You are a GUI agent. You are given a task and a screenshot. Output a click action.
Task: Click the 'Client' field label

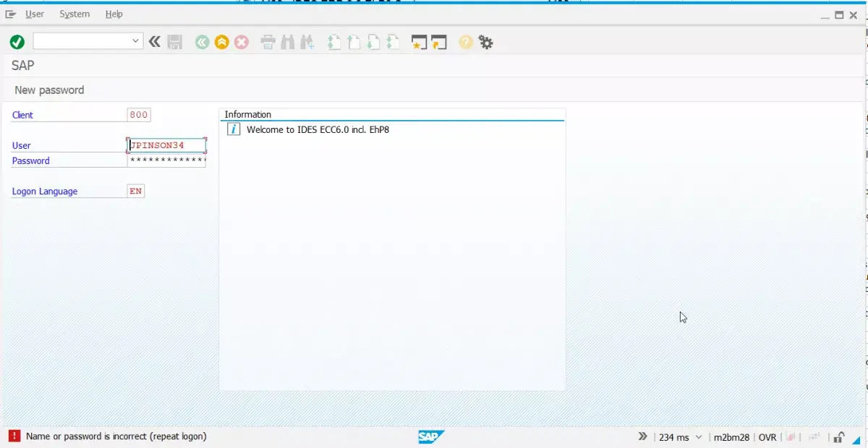[22, 115]
